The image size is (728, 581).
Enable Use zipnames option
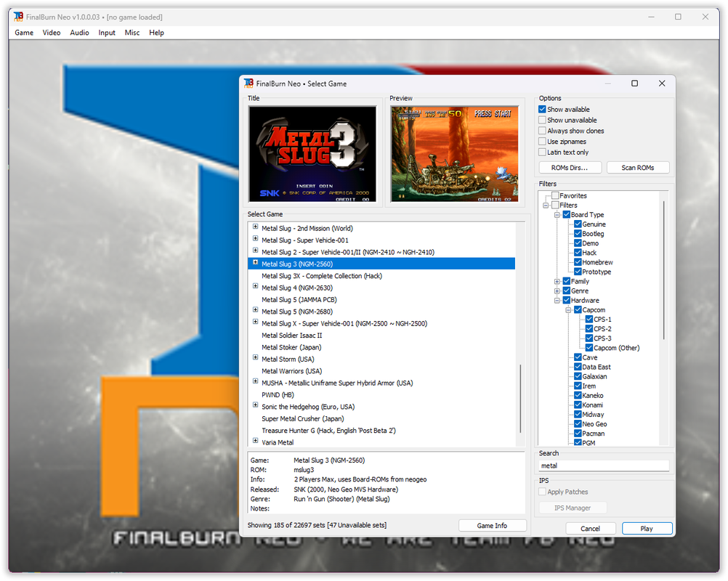(x=542, y=142)
